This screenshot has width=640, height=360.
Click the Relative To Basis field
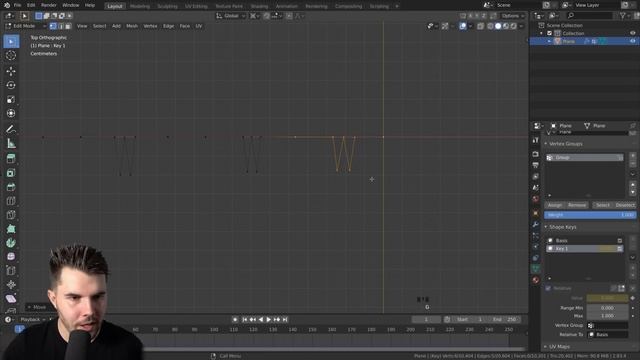tap(607, 335)
